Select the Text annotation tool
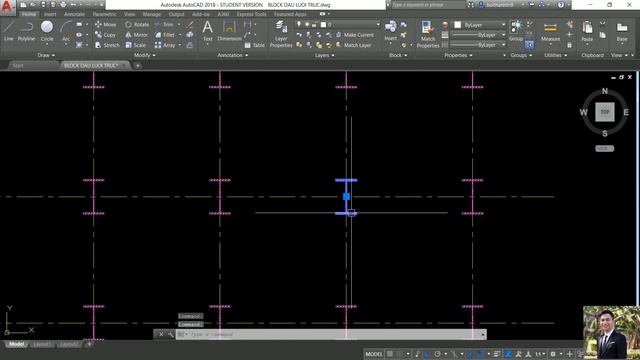 (207, 31)
